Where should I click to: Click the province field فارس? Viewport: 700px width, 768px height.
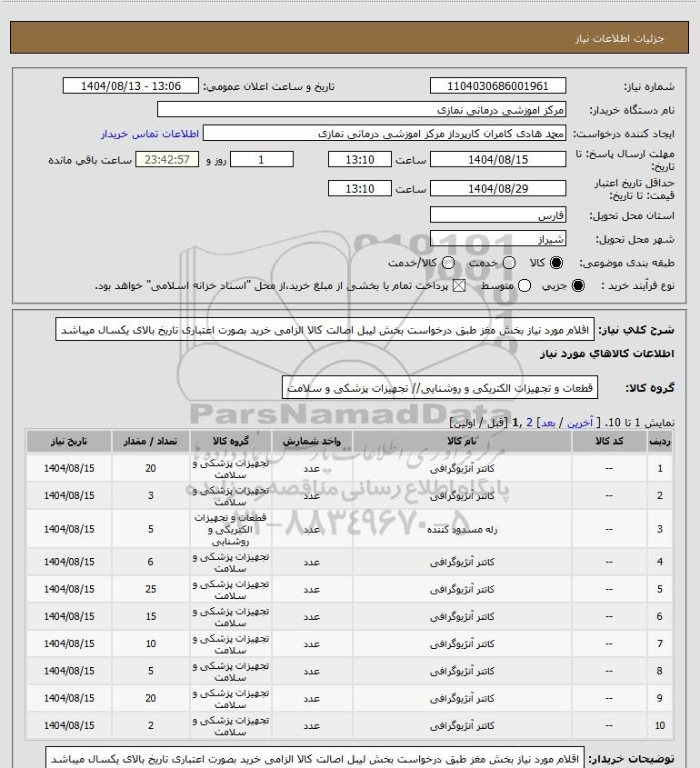497,214
